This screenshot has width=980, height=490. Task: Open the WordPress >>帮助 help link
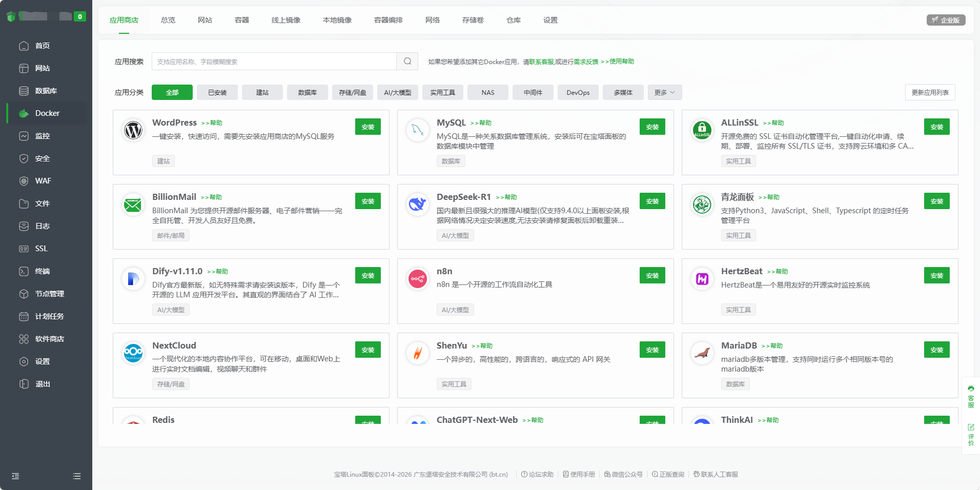coord(212,123)
